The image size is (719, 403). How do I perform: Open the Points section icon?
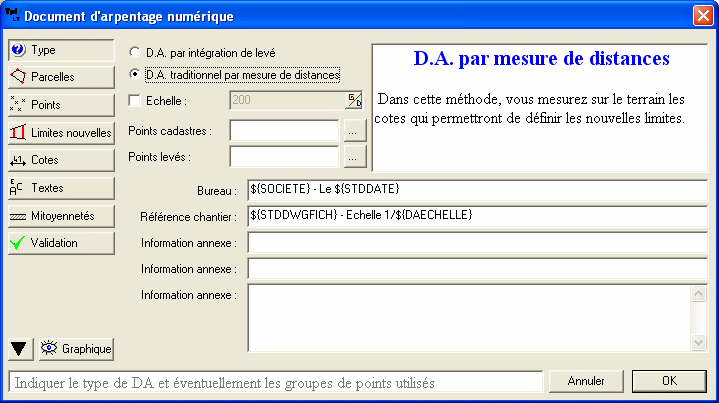[18, 104]
